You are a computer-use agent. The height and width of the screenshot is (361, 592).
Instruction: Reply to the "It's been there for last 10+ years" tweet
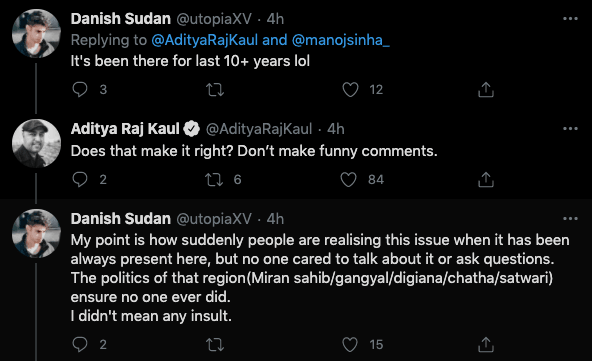click(80, 89)
